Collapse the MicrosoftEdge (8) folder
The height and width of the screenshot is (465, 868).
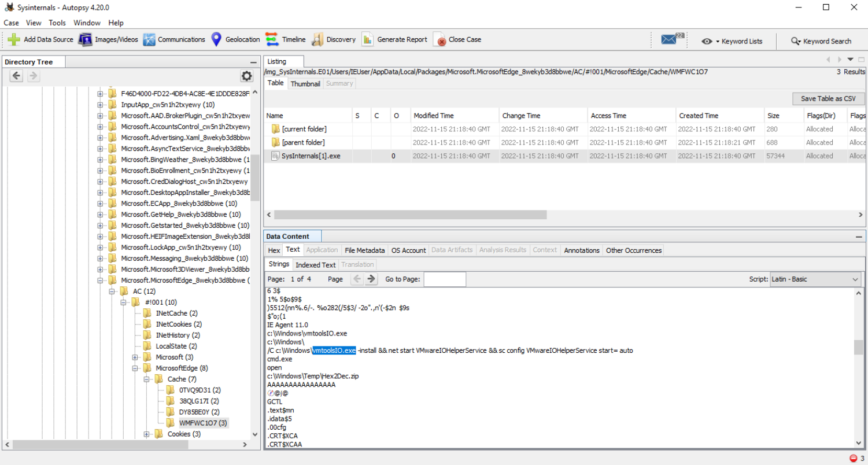pos(135,368)
